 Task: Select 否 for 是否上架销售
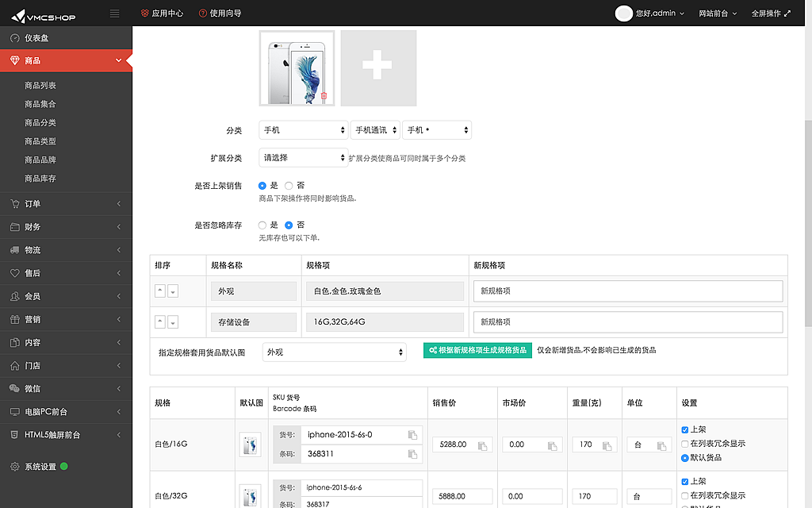pyautogui.click(x=289, y=186)
